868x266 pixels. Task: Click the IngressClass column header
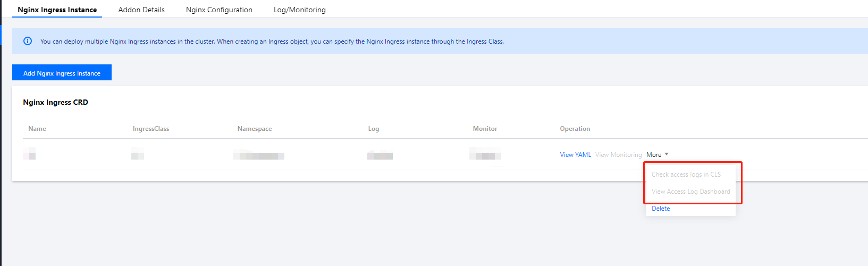151,129
